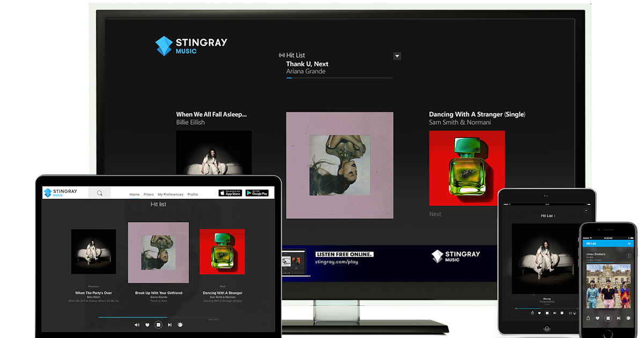This screenshot has width=644, height=338.
Task: Click 'Dancing With A Stranger' title on the laptop
Action: [x=223, y=293]
